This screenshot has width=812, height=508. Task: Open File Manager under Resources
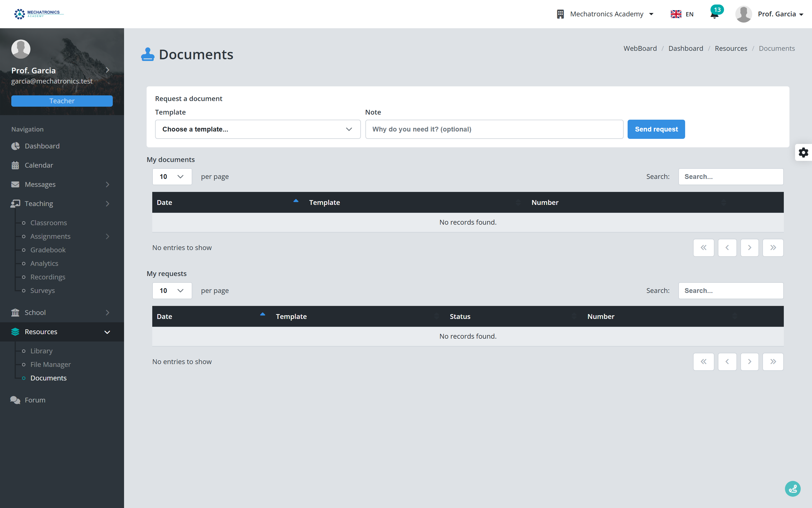coord(50,365)
